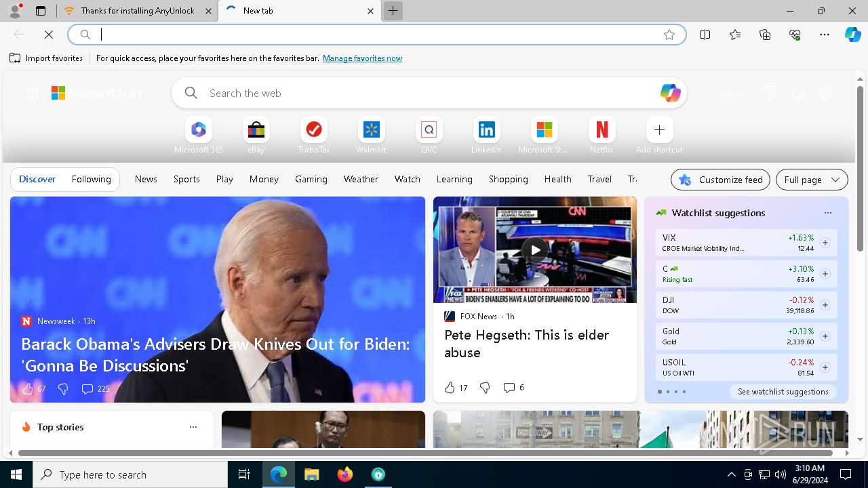Image resolution: width=868 pixels, height=488 pixels.
Task: Click See watchlist suggestions
Action: tap(783, 392)
